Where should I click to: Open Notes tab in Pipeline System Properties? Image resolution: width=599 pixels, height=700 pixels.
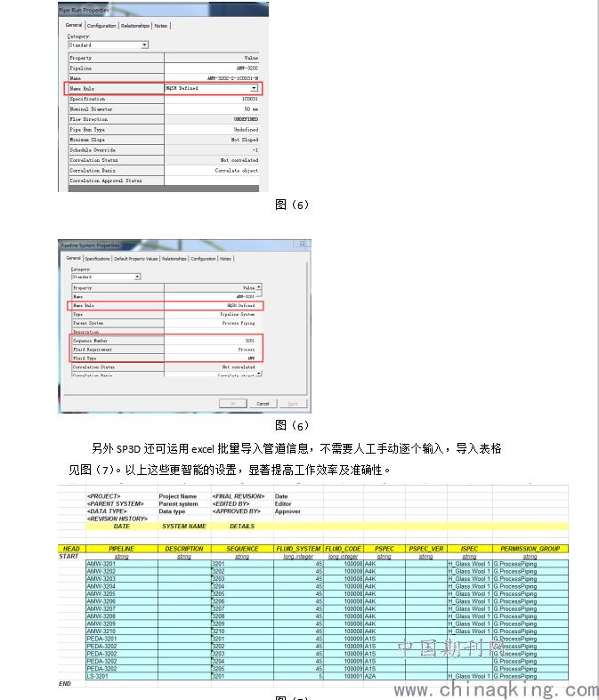pyautogui.click(x=225, y=259)
